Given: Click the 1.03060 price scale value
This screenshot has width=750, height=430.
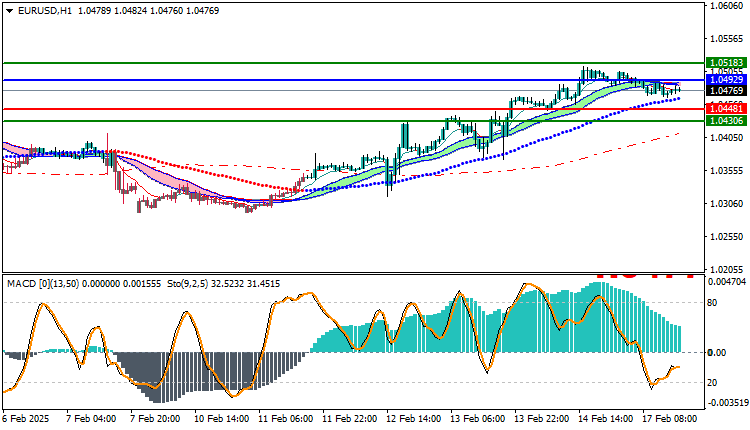Looking at the screenshot, I should (x=727, y=204).
